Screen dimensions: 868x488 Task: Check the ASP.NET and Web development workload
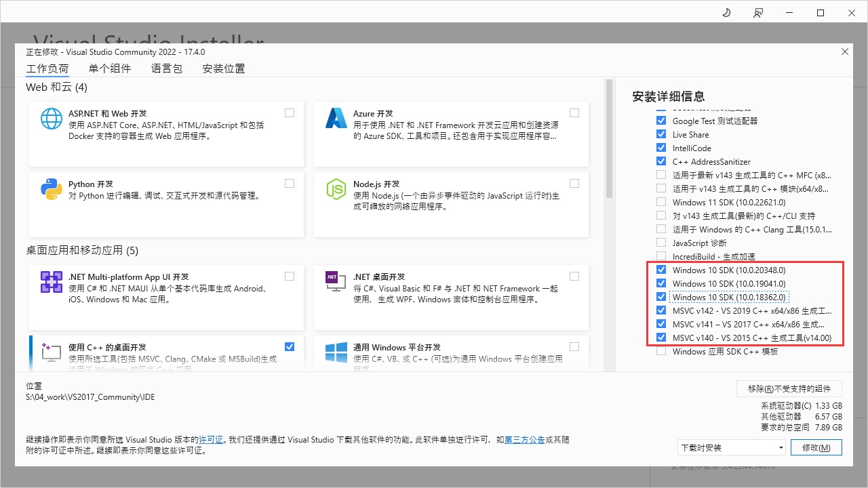(290, 113)
